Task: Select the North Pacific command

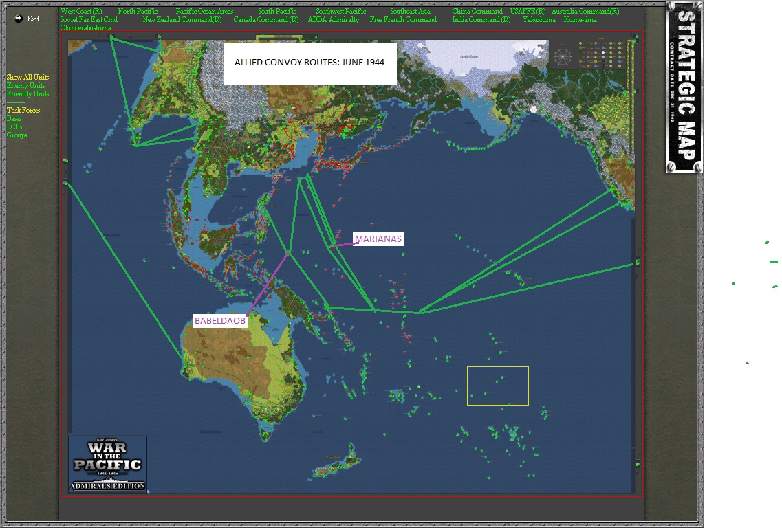Action: (x=138, y=11)
